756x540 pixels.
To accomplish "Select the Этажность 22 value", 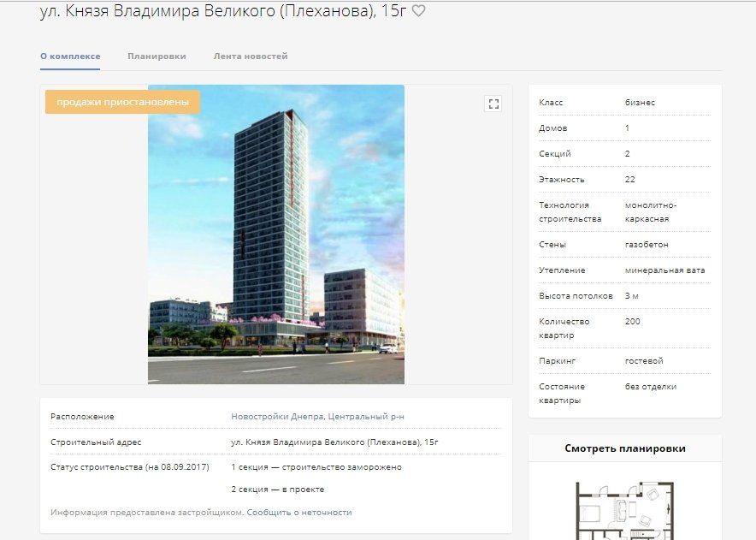I will point(630,180).
